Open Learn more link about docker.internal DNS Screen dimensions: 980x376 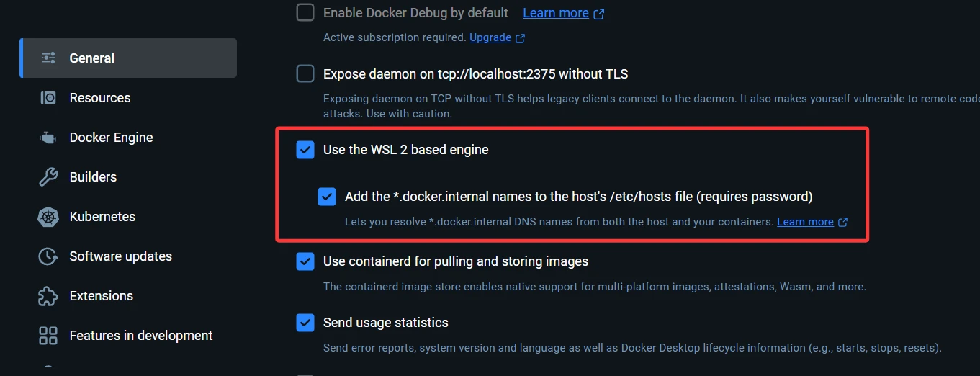pos(805,222)
